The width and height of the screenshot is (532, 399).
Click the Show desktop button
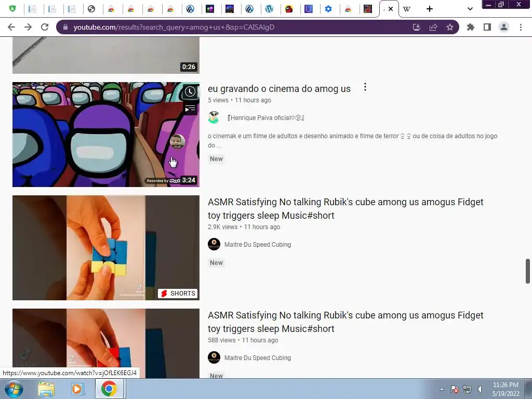[x=528, y=389]
